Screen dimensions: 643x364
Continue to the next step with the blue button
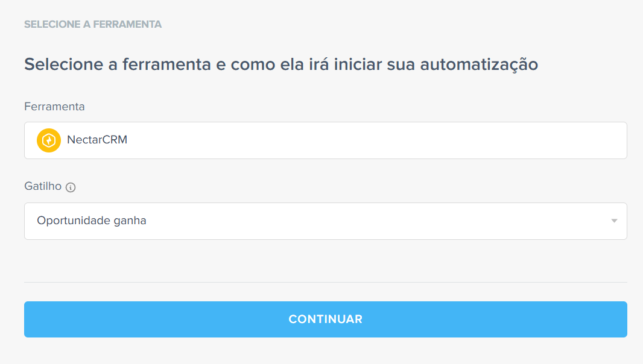click(x=325, y=319)
